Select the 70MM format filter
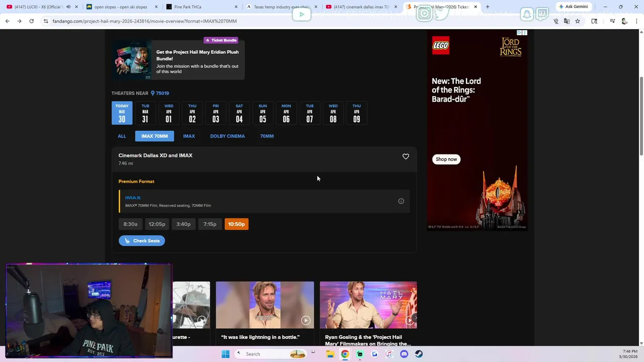The image size is (644, 362). click(x=267, y=136)
